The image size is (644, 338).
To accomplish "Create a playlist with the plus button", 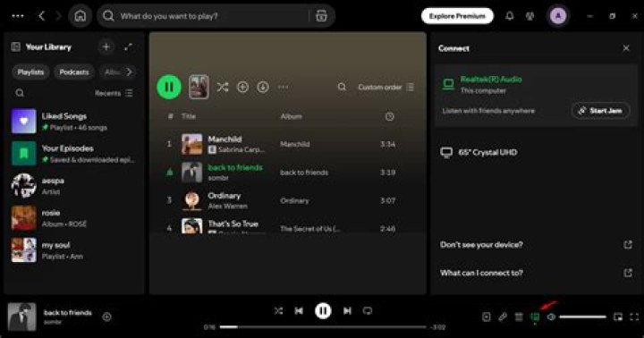I will [x=106, y=46].
